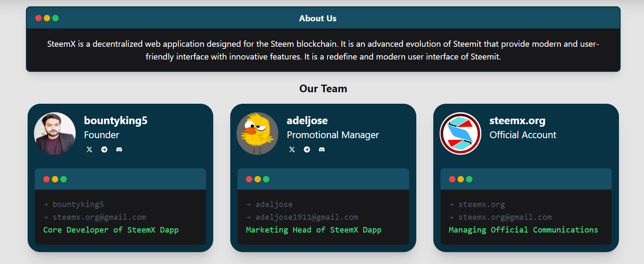This screenshot has width=644, height=264.
Task: Click the yellow dot in About Us header
Action: (47, 18)
